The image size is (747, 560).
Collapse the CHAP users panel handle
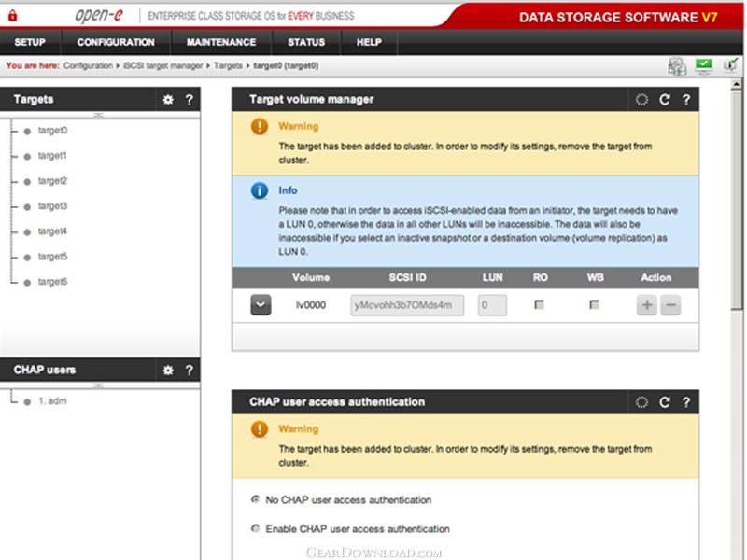99,385
